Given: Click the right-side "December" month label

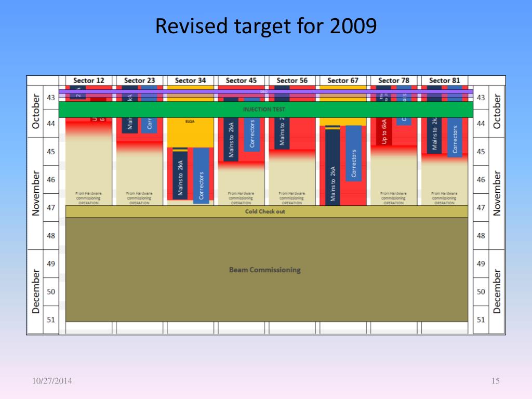Looking at the screenshot, I should click(497, 291).
